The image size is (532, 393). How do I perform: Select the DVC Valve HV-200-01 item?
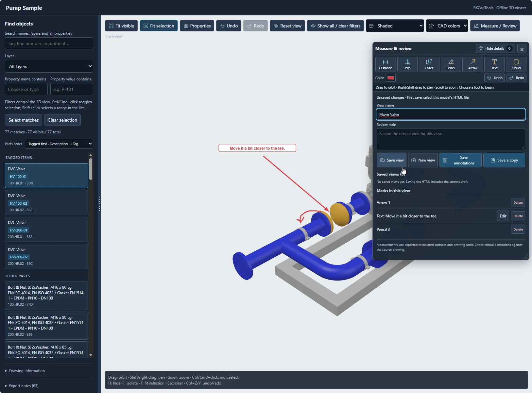46,230
